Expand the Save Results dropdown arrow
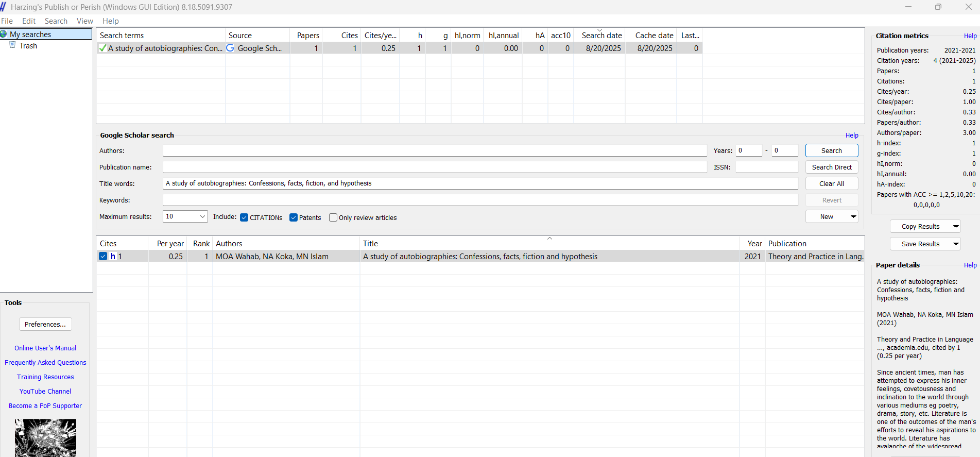This screenshot has height=457, width=980. (956, 244)
